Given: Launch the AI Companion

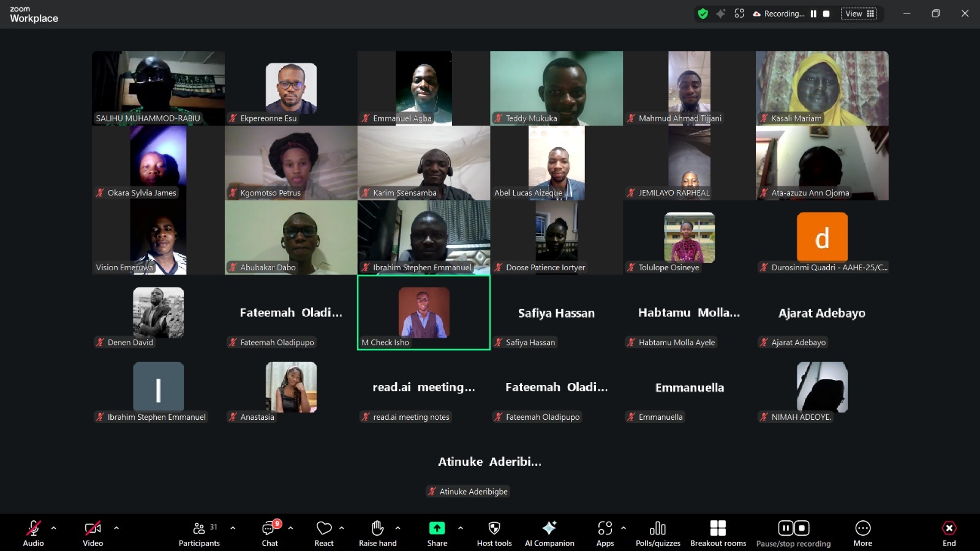Looking at the screenshot, I should (549, 533).
